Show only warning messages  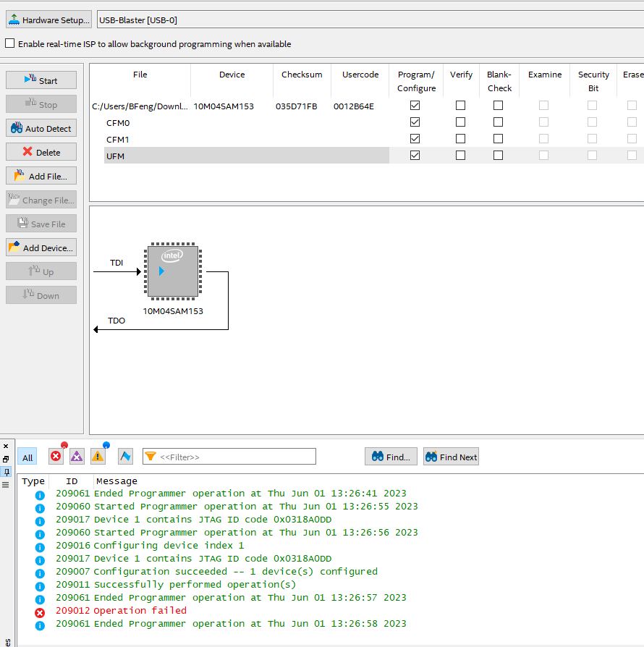[x=98, y=457]
